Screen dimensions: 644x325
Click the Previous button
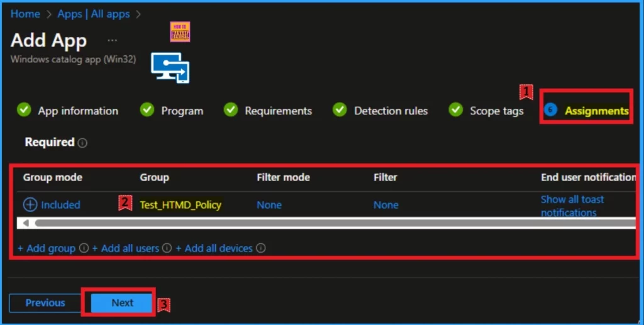45,303
